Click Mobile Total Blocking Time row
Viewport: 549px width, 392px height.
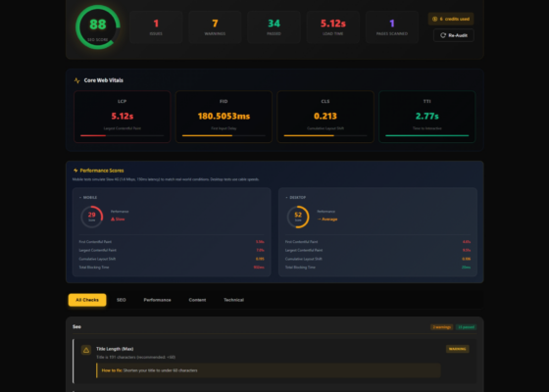pos(172,268)
